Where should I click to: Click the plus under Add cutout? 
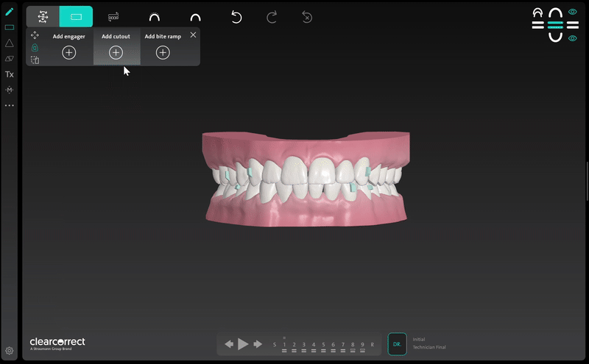116,52
